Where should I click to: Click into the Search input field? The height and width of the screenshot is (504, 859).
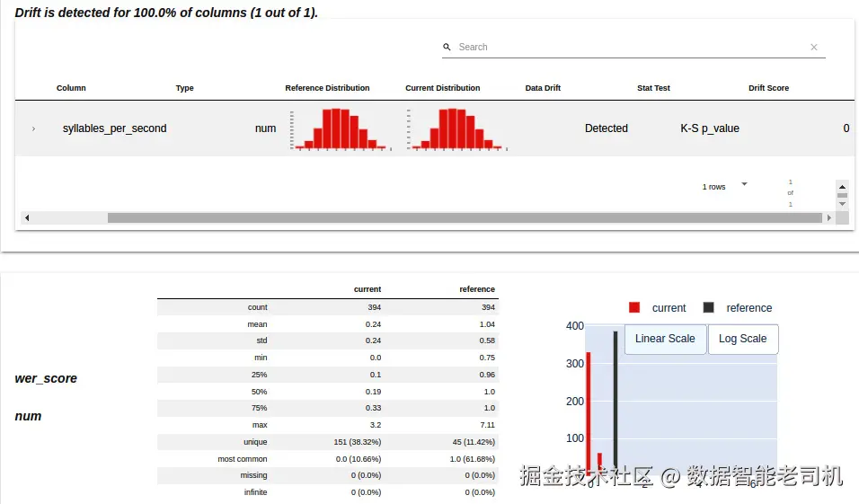coord(632,47)
